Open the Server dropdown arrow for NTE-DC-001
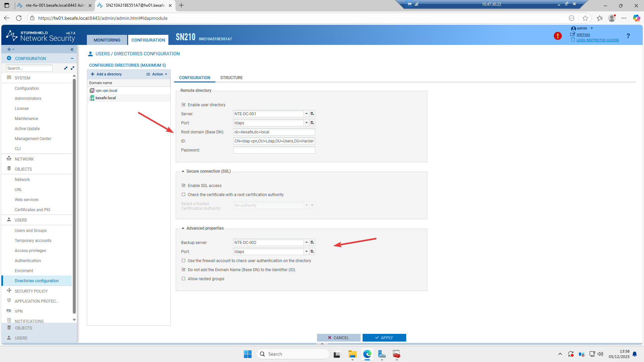The width and height of the screenshot is (644, 362). click(306, 114)
